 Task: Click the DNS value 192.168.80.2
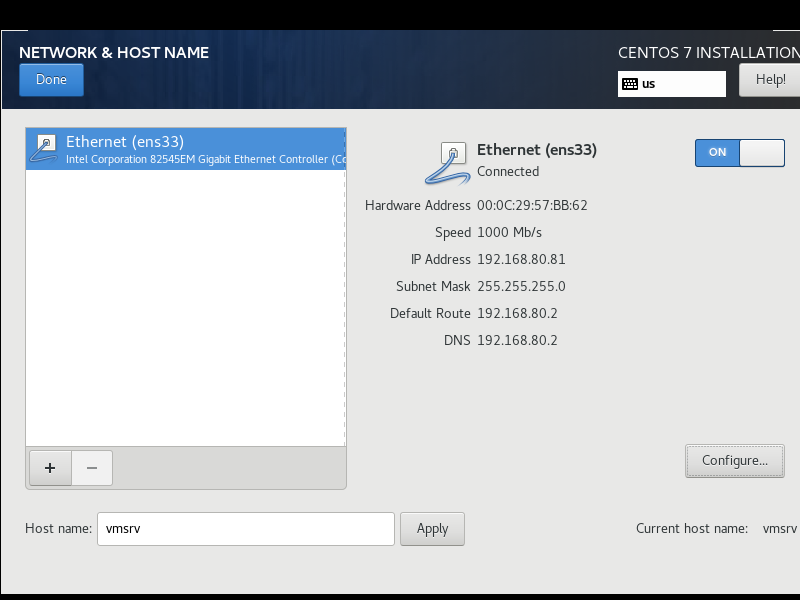[517, 340]
